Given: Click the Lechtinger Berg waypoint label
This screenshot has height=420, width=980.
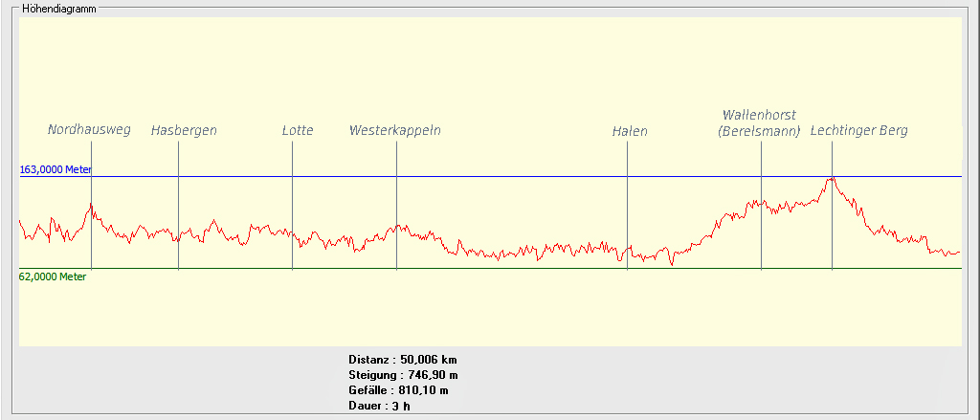Looking at the screenshot, I should (858, 130).
